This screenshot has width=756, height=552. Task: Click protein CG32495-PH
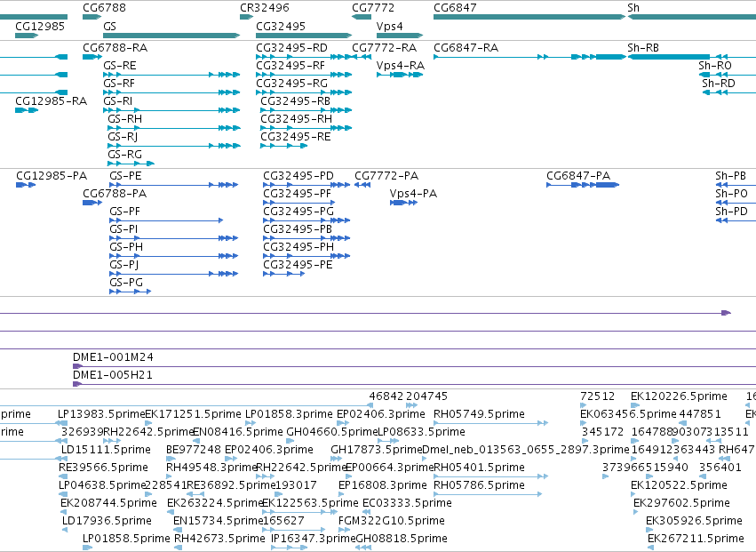point(306,256)
